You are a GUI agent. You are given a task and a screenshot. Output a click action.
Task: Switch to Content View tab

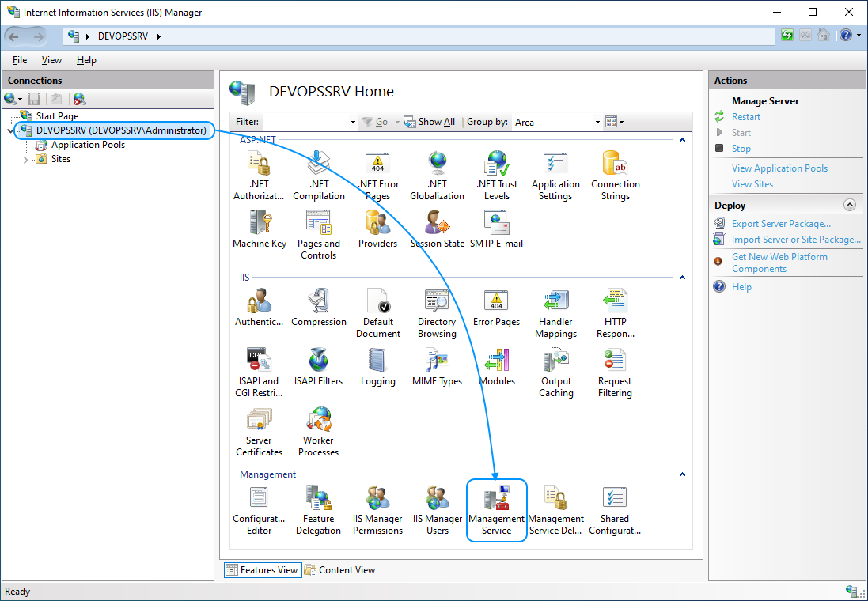[340, 570]
